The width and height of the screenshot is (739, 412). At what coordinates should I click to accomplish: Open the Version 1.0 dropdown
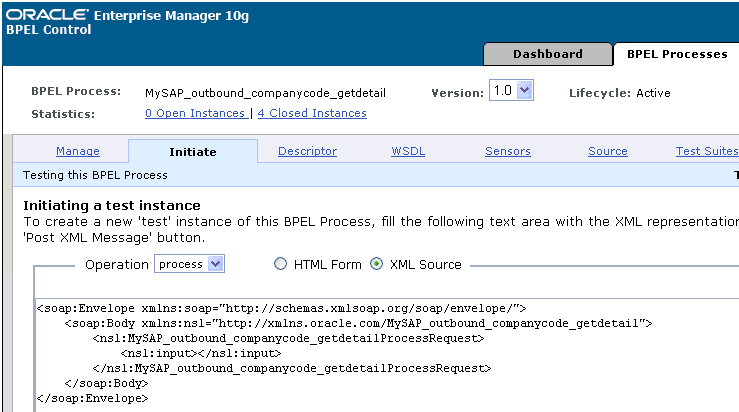(x=511, y=90)
